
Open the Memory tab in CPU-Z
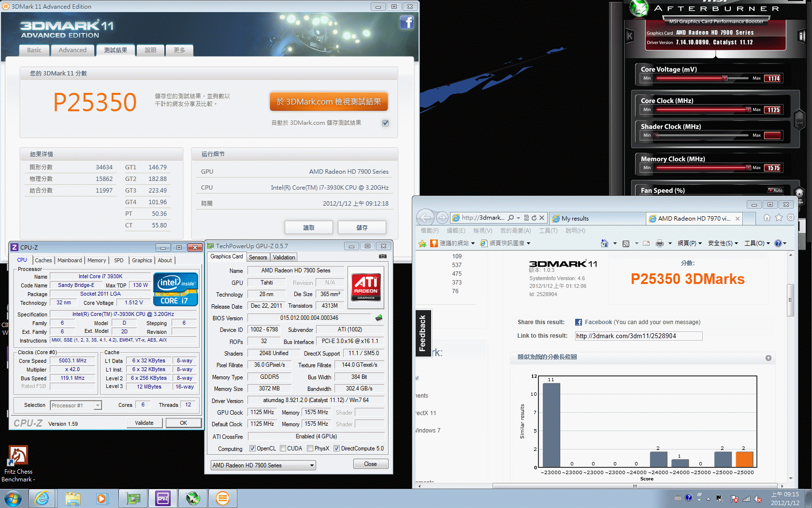click(x=97, y=260)
